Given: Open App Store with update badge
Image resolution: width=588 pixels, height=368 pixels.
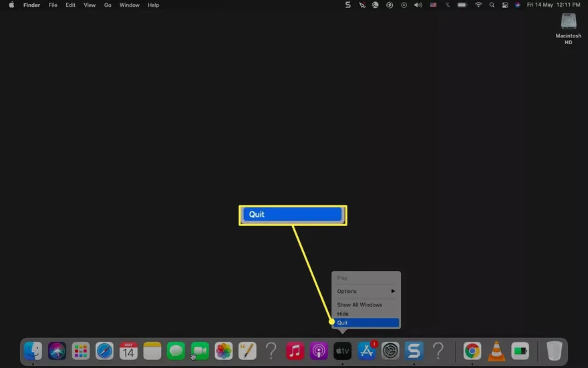Looking at the screenshot, I should click(366, 351).
